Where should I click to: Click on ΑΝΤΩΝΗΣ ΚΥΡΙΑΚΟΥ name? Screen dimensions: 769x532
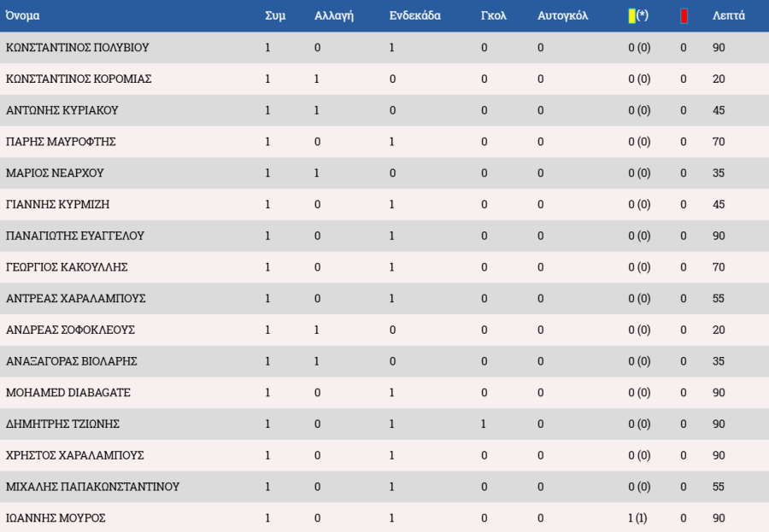pos(62,110)
